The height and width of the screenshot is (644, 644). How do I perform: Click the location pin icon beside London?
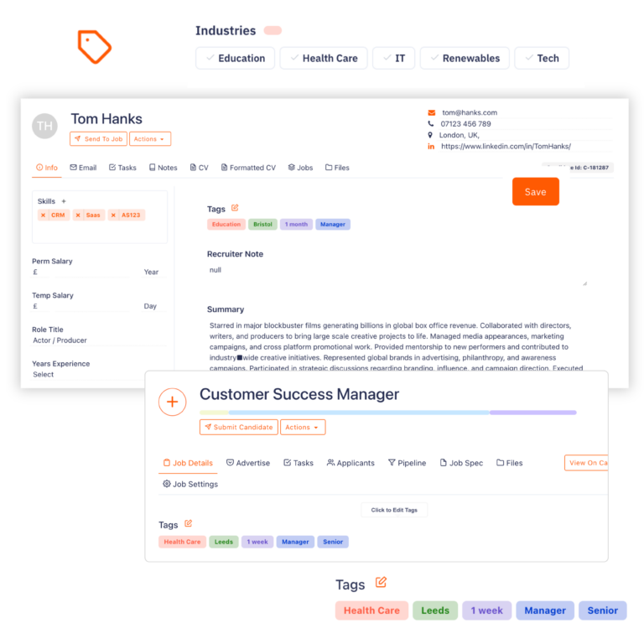tap(430, 135)
